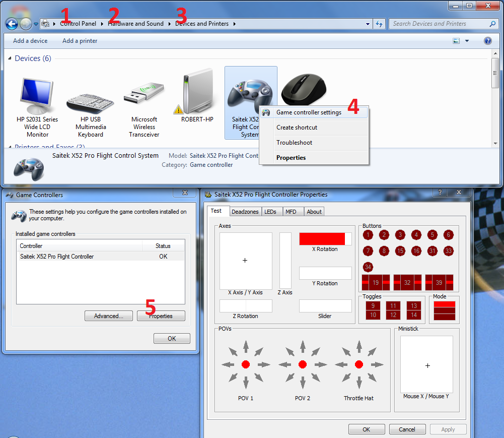Switch to the Deadzones tab
The height and width of the screenshot is (438, 504).
245,211
